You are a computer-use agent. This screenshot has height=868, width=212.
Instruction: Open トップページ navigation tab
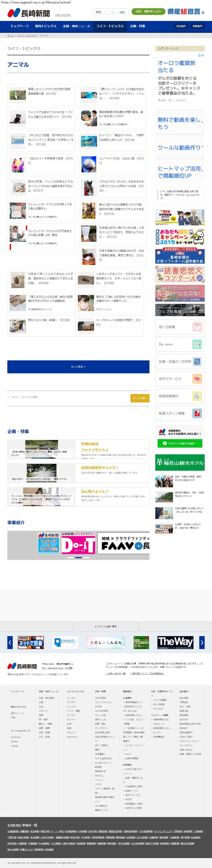pos(20,26)
